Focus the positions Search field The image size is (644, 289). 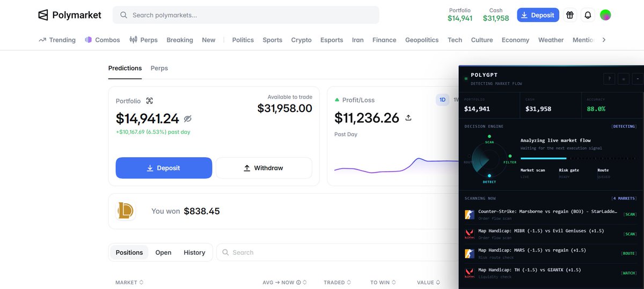click(x=337, y=253)
